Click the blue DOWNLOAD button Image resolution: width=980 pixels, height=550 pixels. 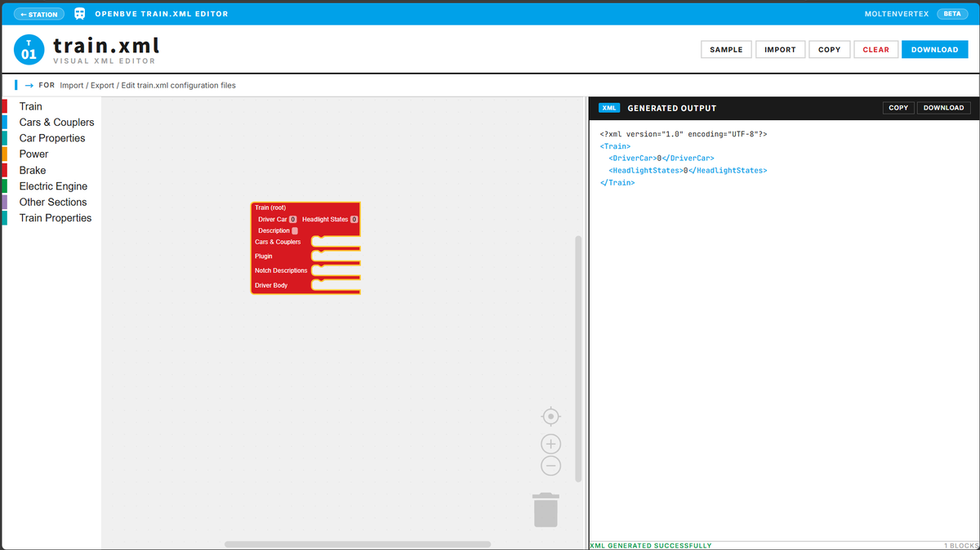point(934,49)
